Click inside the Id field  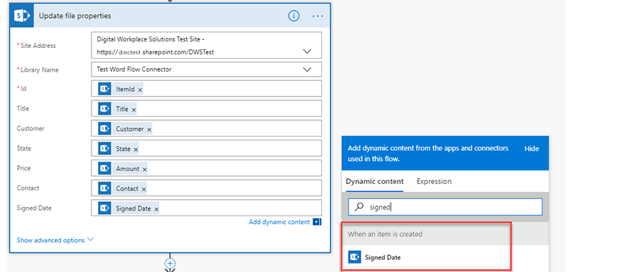click(x=207, y=89)
